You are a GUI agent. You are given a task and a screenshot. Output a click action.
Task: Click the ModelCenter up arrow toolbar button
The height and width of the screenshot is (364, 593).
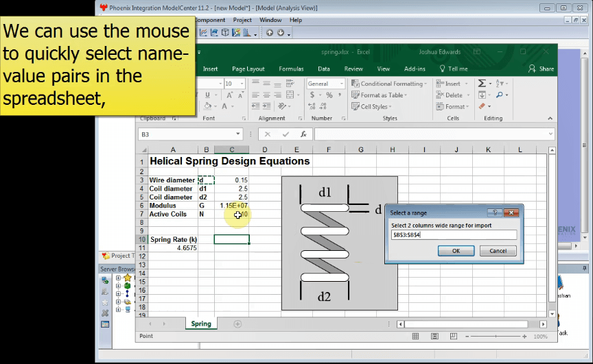[x=270, y=33]
